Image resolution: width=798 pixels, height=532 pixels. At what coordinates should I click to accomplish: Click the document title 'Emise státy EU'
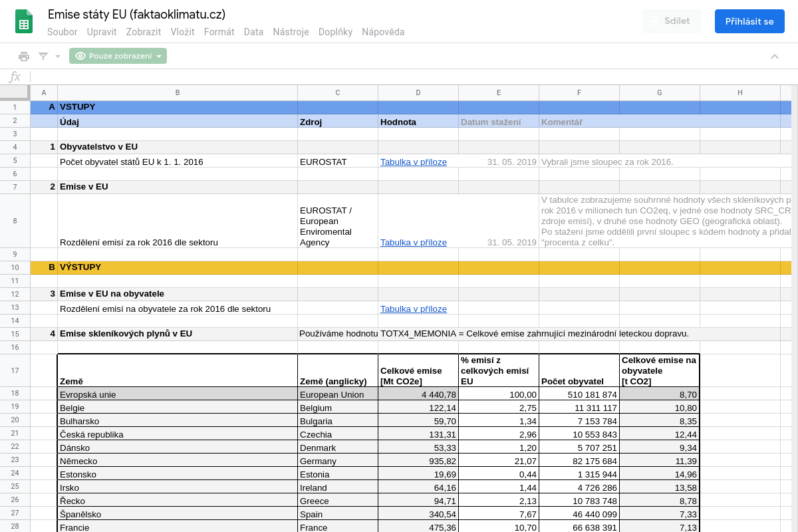136,14
